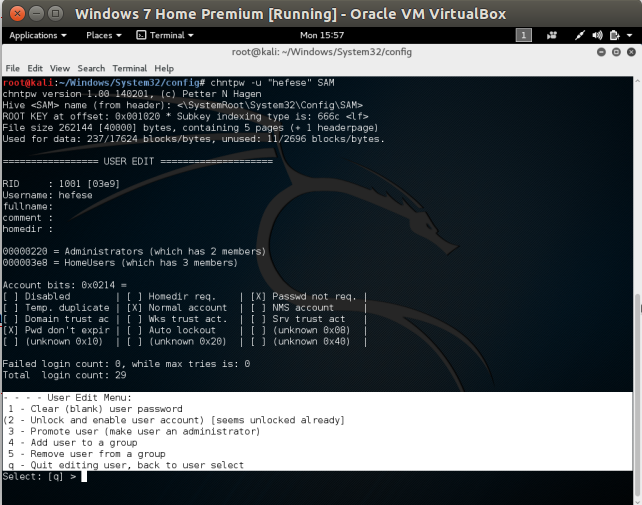
Task: Close the VirtualBox window with red button
Action: [x=18, y=14]
